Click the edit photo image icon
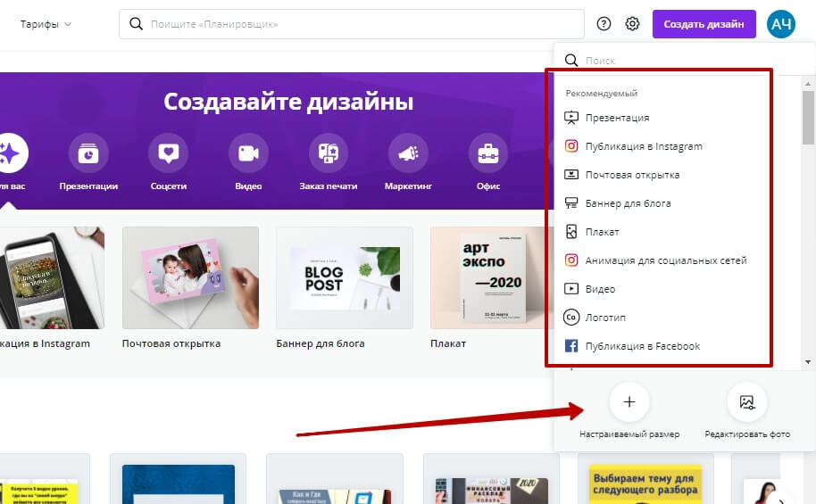 [x=746, y=401]
